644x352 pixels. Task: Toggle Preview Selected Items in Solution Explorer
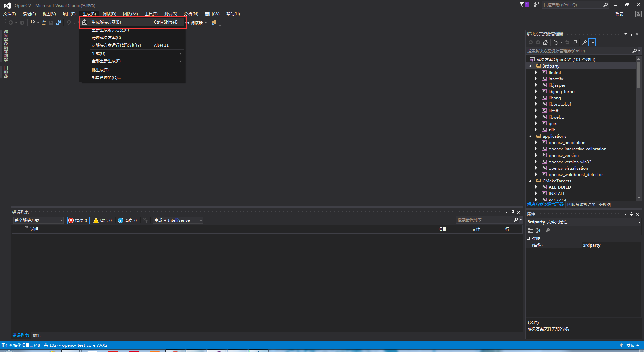(592, 42)
